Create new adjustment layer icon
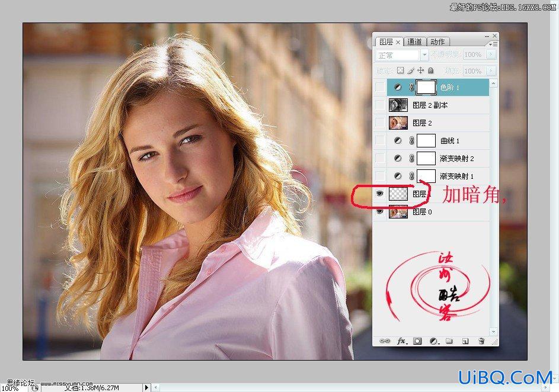This screenshot has height=392, width=559. (x=434, y=340)
